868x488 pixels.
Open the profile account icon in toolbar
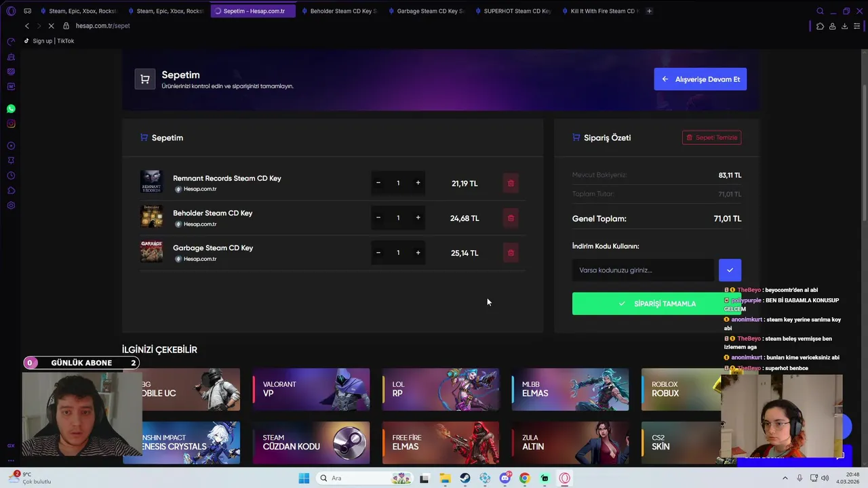832,26
